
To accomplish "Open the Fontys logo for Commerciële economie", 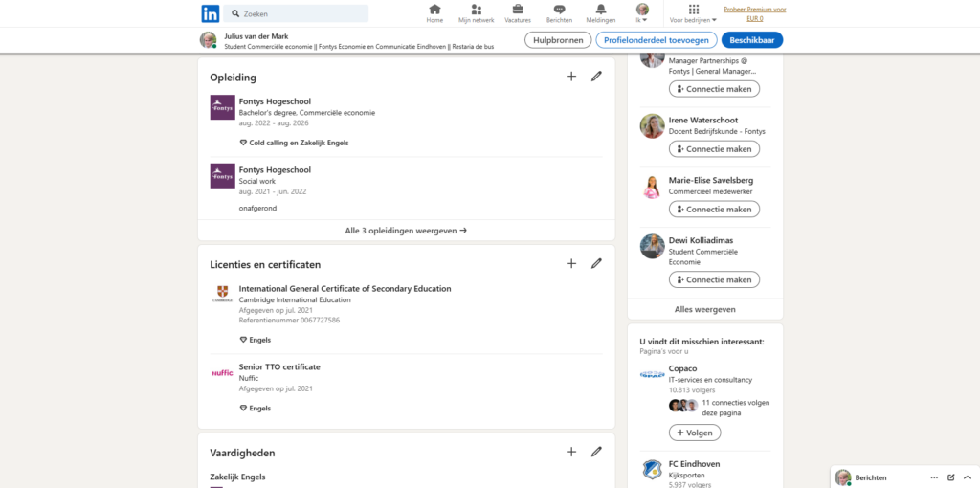I will click(222, 107).
